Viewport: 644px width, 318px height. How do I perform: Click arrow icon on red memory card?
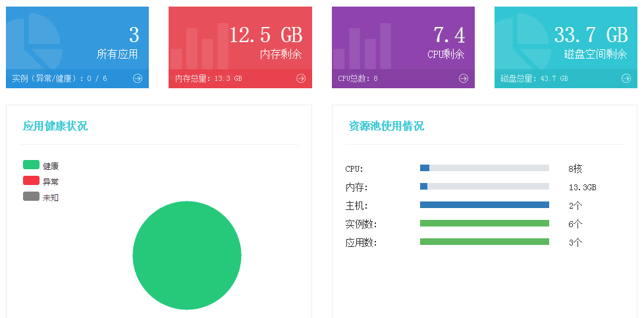tap(301, 78)
